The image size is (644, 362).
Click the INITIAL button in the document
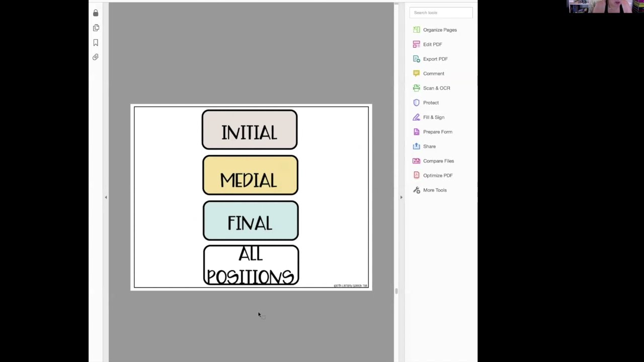pyautogui.click(x=250, y=130)
